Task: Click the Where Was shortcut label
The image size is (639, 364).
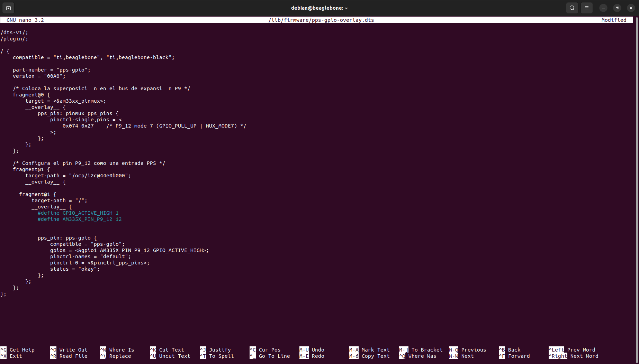Action: tap(422, 356)
